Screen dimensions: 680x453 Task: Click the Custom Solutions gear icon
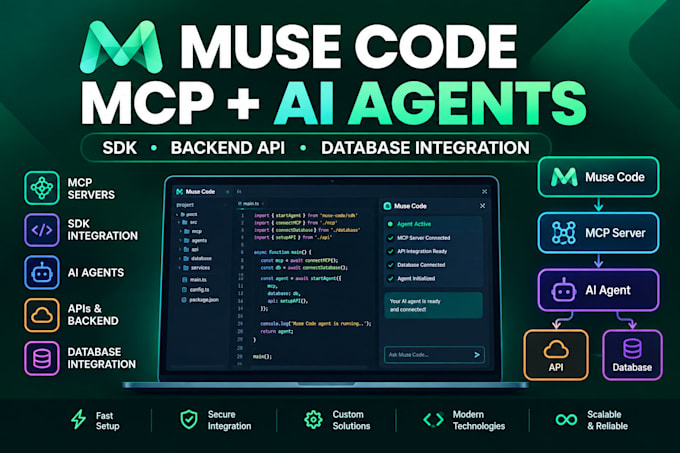(313, 419)
